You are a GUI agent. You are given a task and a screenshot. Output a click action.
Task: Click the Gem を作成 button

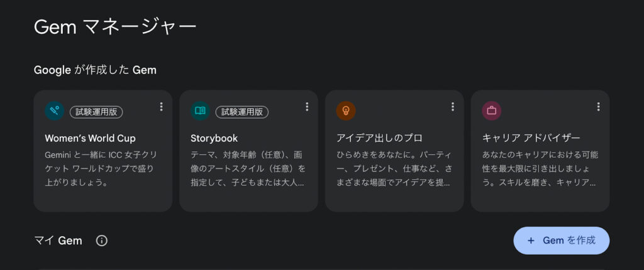(561, 240)
